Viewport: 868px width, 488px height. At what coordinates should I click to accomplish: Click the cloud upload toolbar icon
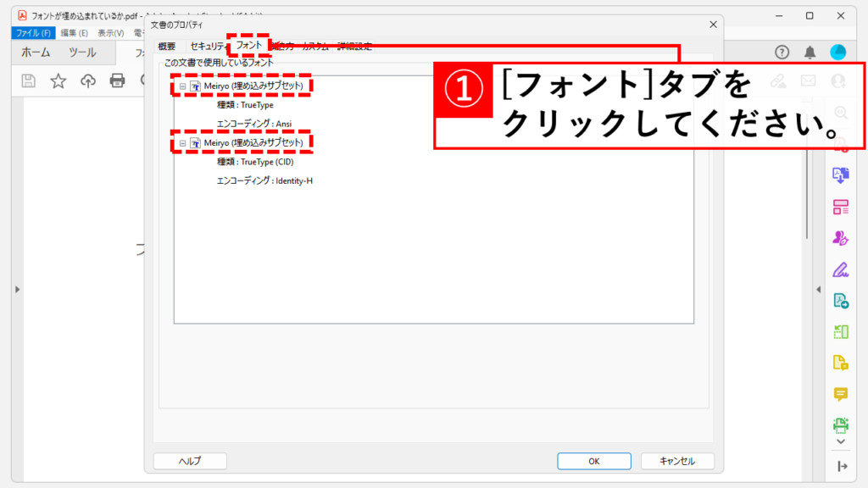tap(88, 80)
